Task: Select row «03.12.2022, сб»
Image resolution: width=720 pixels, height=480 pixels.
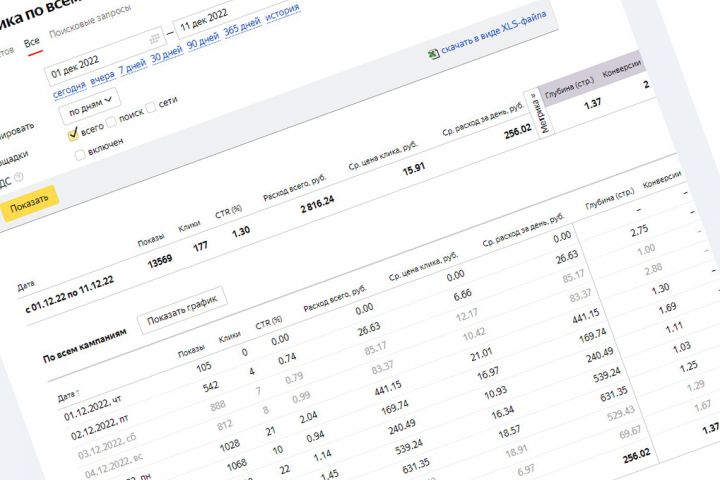Action: (x=107, y=446)
